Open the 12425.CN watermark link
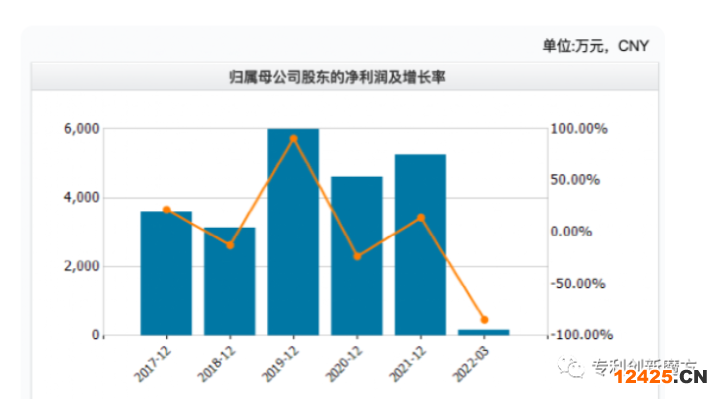720x399 pixels. tap(660, 377)
